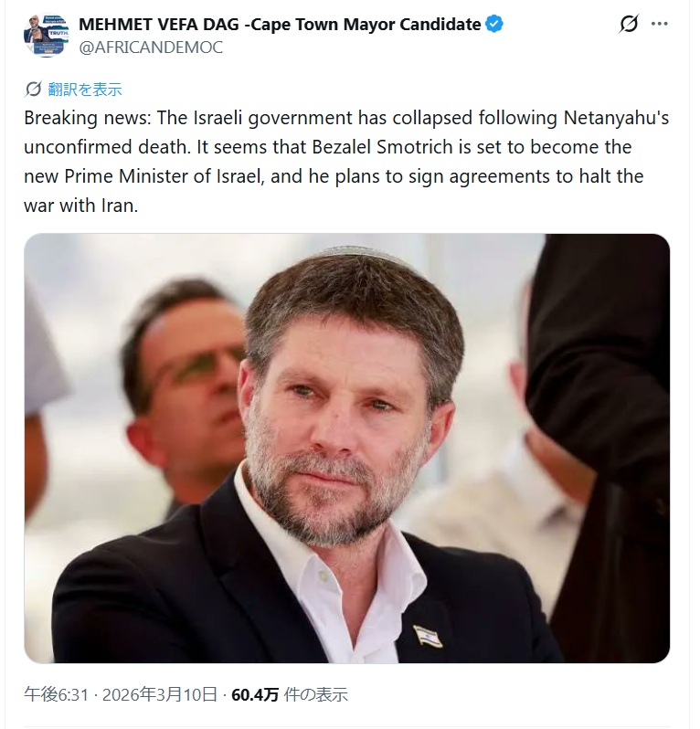The height and width of the screenshot is (729, 700).
Task: Click the translate icon beside 翻訳を表示
Action: click(x=34, y=89)
